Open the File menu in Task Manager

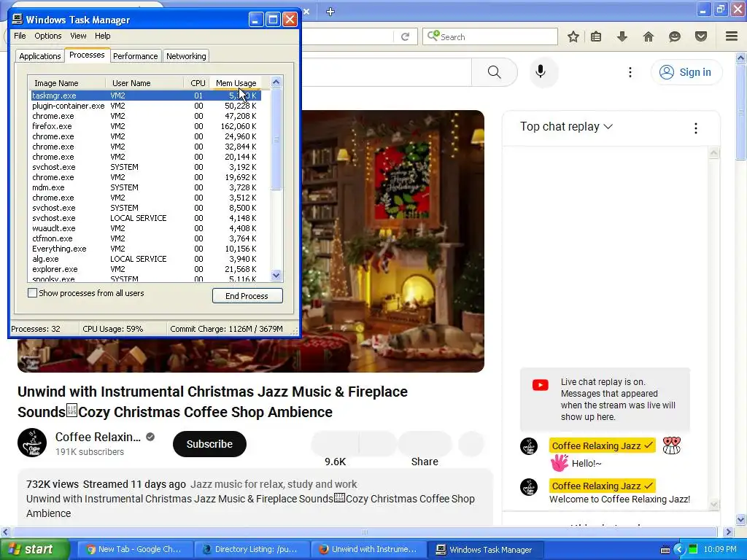click(20, 36)
